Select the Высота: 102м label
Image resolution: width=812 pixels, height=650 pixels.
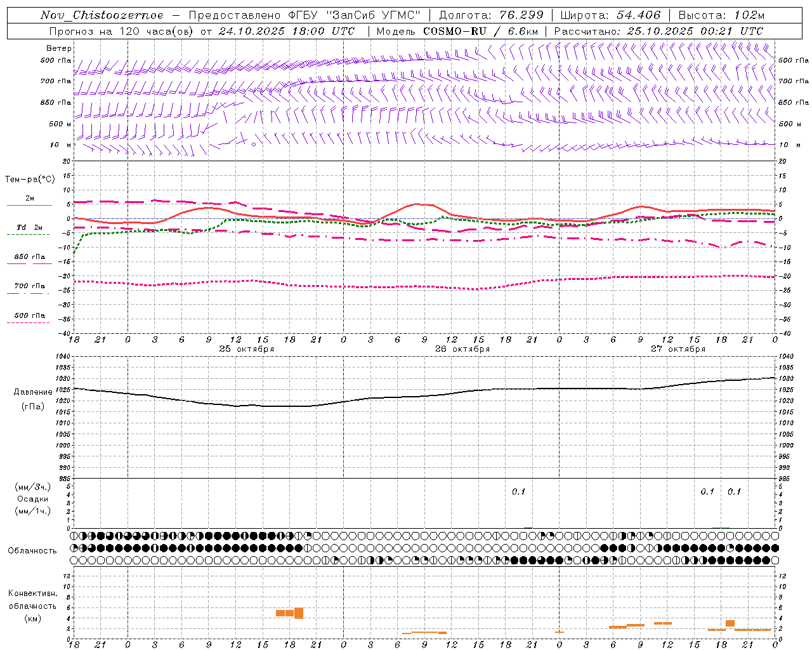(721, 15)
